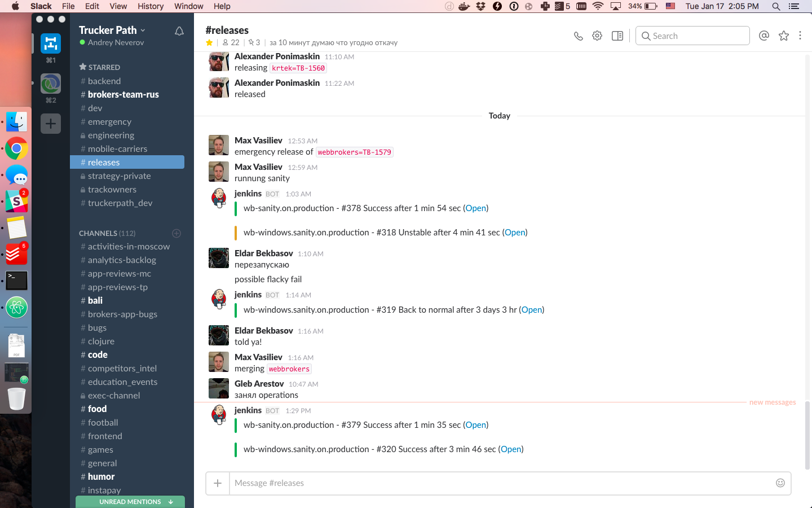The height and width of the screenshot is (508, 812).
Task: View the 22 members count
Action: tap(231, 42)
